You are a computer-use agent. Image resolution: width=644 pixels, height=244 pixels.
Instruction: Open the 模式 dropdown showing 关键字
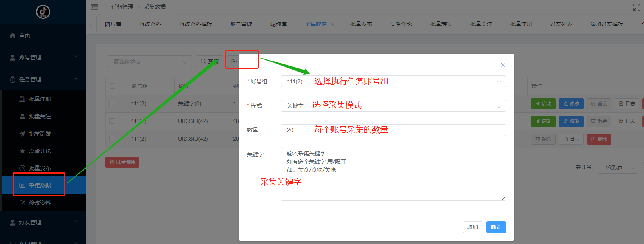pos(393,106)
